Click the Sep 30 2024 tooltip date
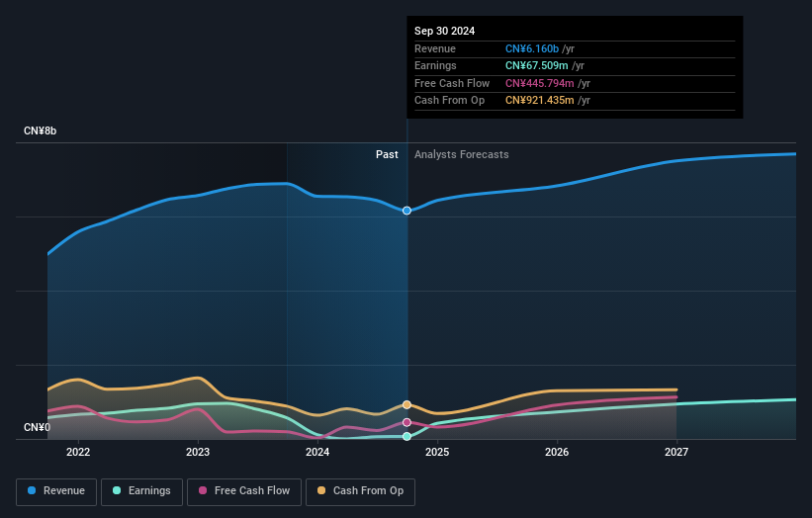The width and height of the screenshot is (812, 518). pyautogui.click(x=444, y=31)
